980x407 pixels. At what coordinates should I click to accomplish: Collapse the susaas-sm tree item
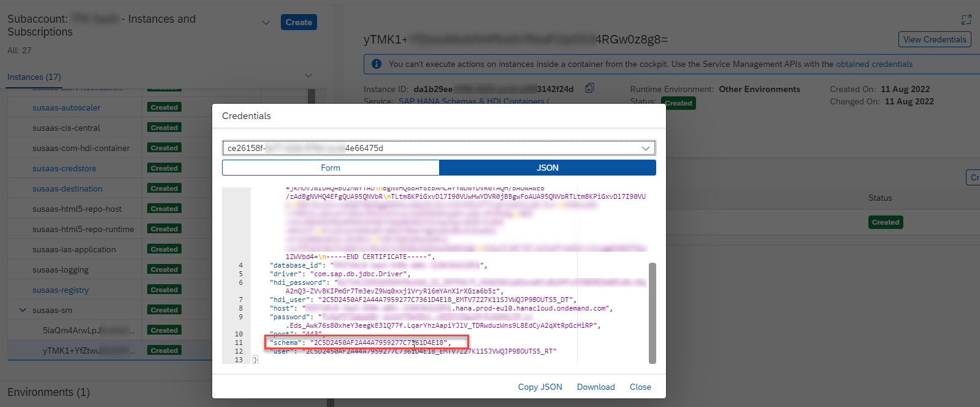coord(23,310)
